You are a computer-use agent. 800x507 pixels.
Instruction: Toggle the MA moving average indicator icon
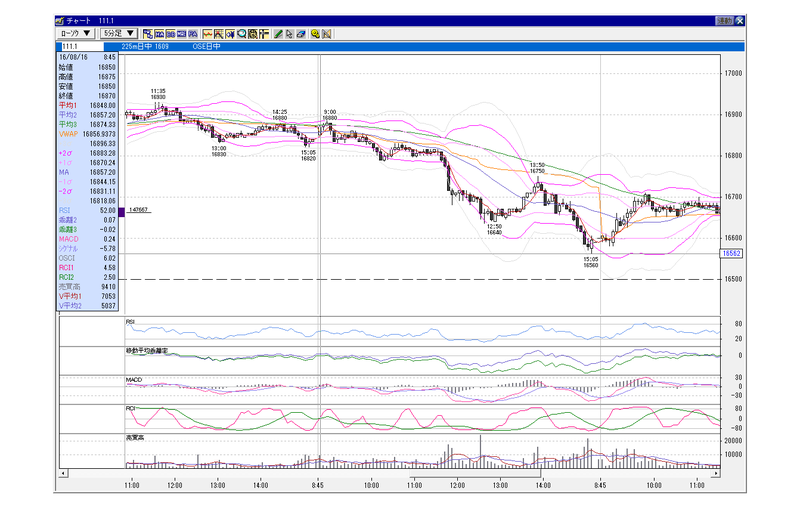click(159, 34)
